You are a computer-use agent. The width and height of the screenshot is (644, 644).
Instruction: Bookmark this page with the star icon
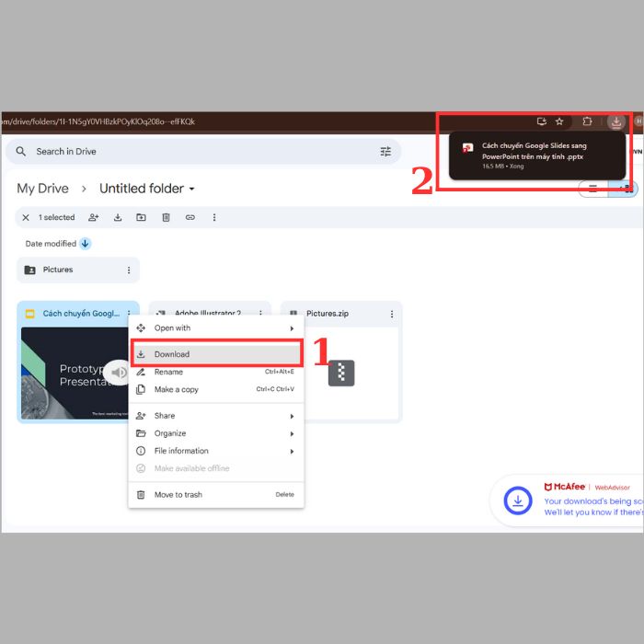[x=559, y=121]
